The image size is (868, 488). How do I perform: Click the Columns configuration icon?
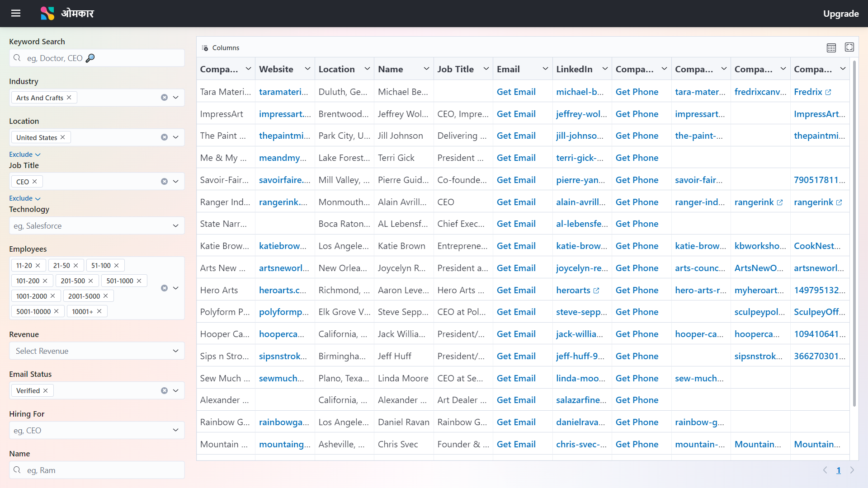(206, 47)
